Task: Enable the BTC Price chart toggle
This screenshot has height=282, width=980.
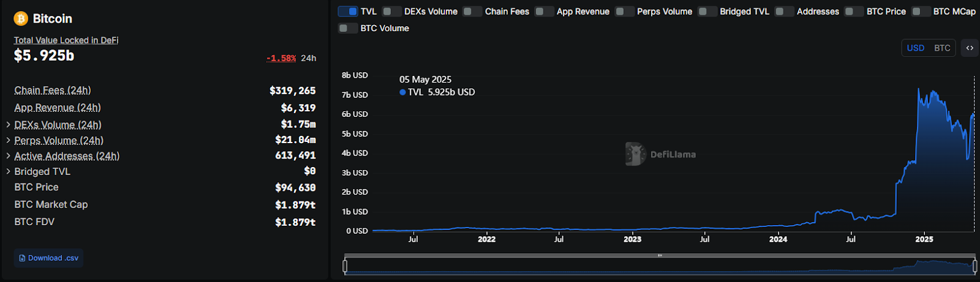Action: pos(854,12)
